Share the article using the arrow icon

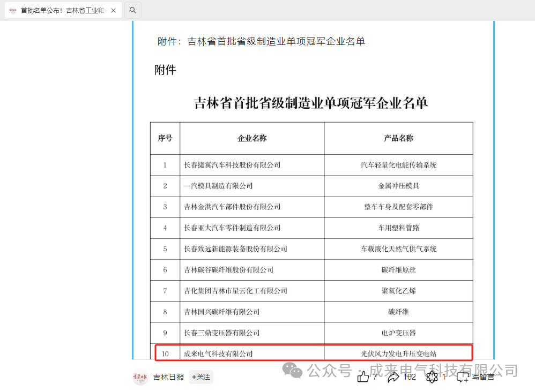coord(394,377)
